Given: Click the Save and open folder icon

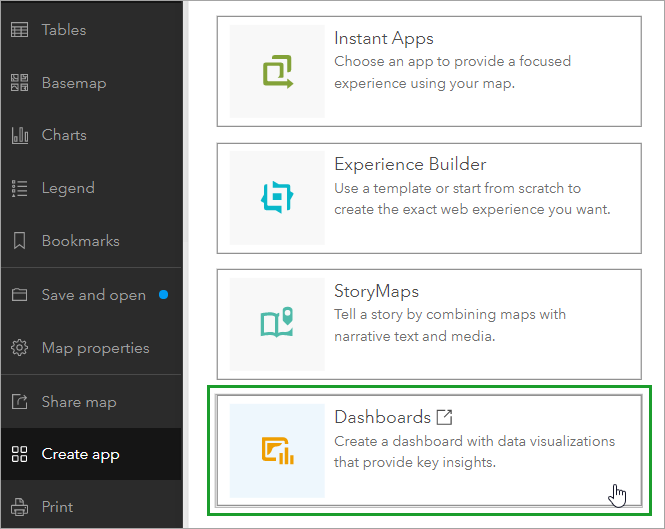Looking at the screenshot, I should coord(20,294).
